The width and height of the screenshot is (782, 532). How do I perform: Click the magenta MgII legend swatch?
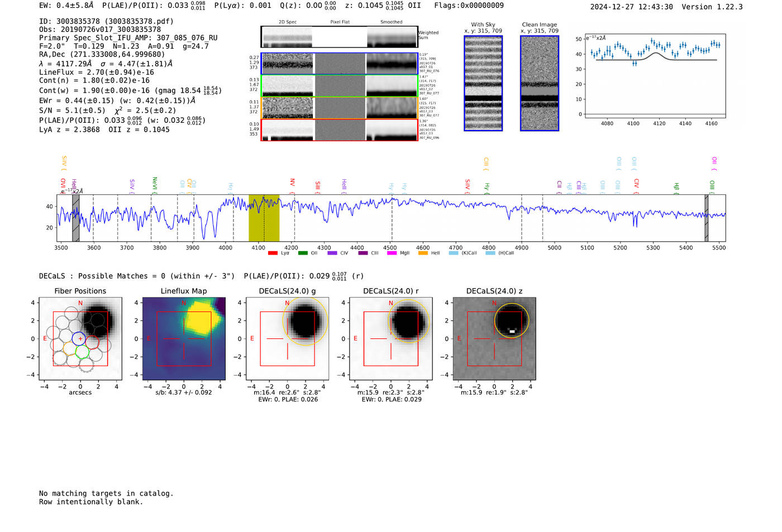tap(392, 253)
